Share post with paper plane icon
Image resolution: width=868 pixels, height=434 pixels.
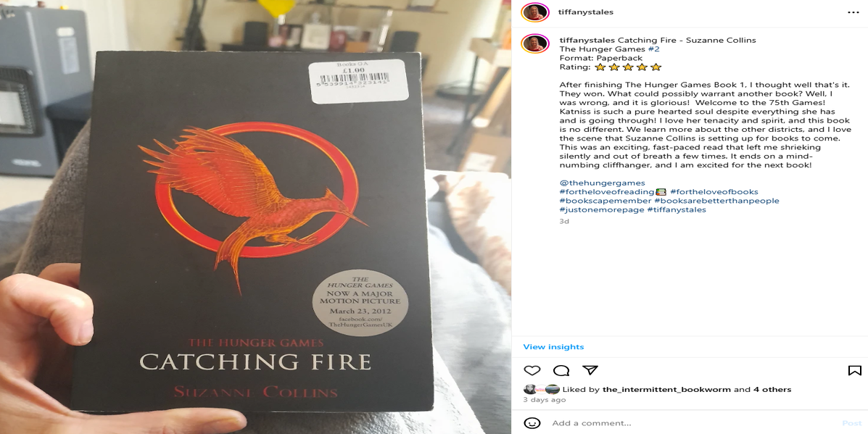[x=590, y=370]
